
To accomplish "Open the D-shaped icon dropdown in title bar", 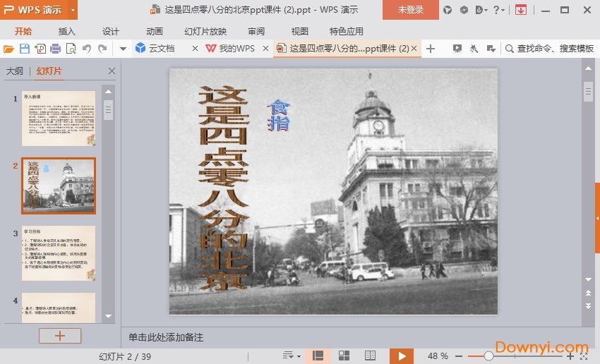I will point(481,10).
